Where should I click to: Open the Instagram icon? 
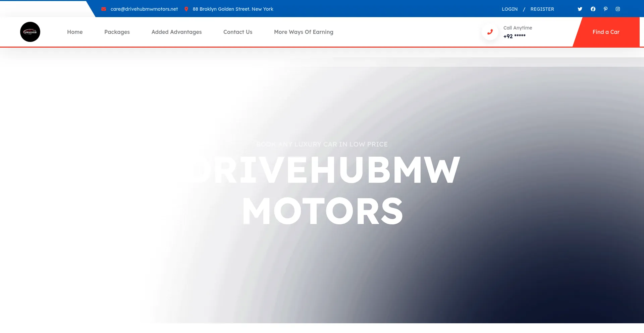coord(618,9)
